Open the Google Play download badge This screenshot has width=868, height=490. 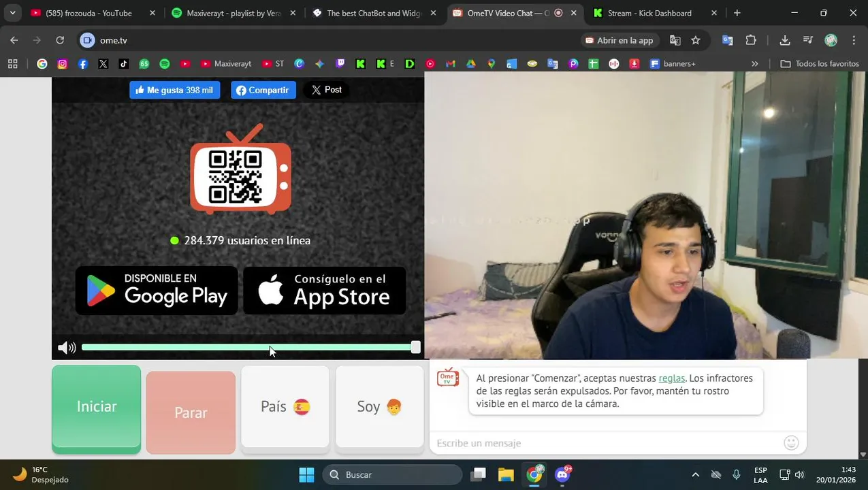pyautogui.click(x=157, y=291)
